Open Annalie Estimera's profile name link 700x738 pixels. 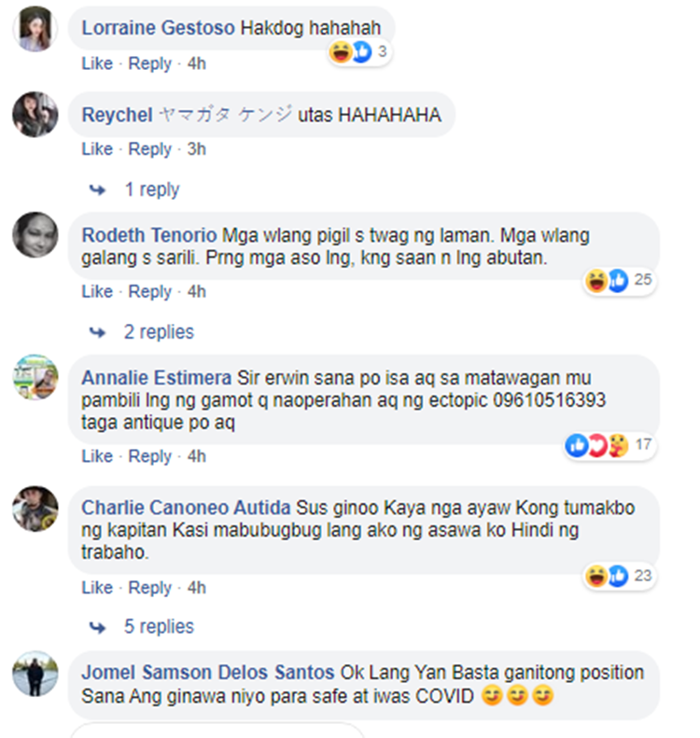click(156, 378)
